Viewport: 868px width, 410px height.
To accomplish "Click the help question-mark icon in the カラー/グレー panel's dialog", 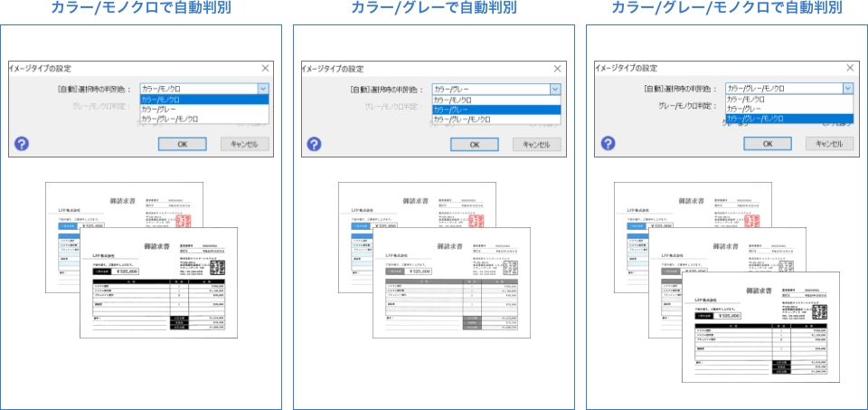I will (x=314, y=144).
